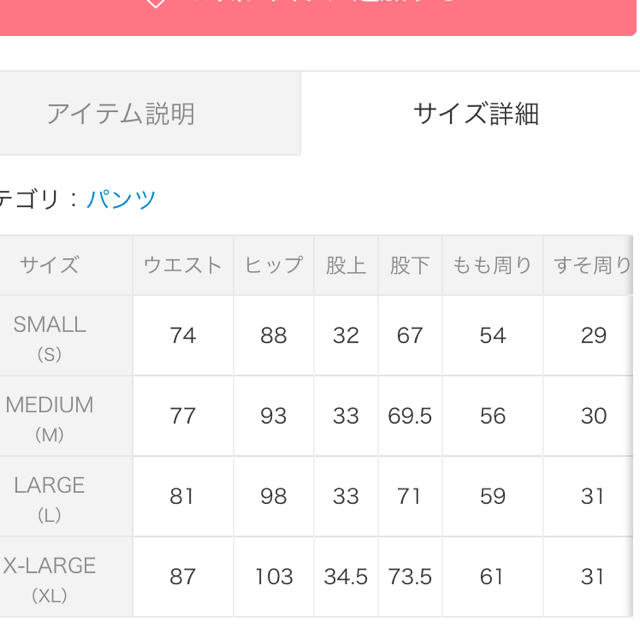This screenshot has width=640, height=640.
Task: Click the 股上 column header
Action: [346, 265]
